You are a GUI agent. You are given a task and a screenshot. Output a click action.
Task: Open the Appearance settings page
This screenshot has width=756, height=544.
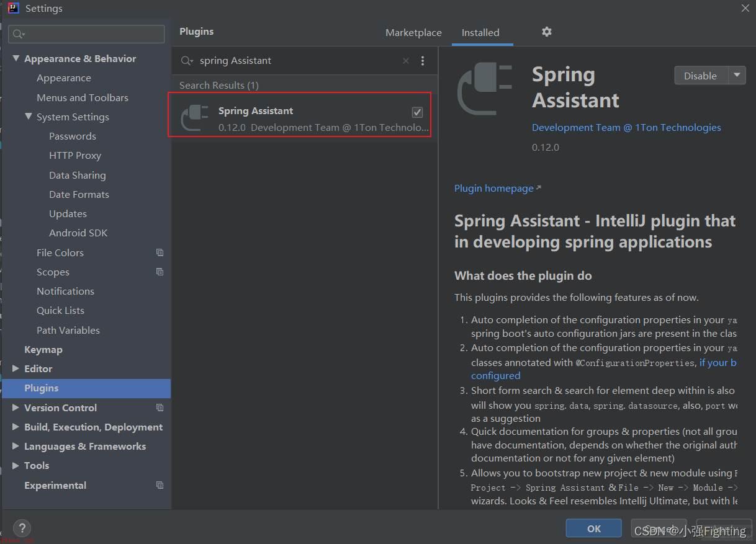63,78
